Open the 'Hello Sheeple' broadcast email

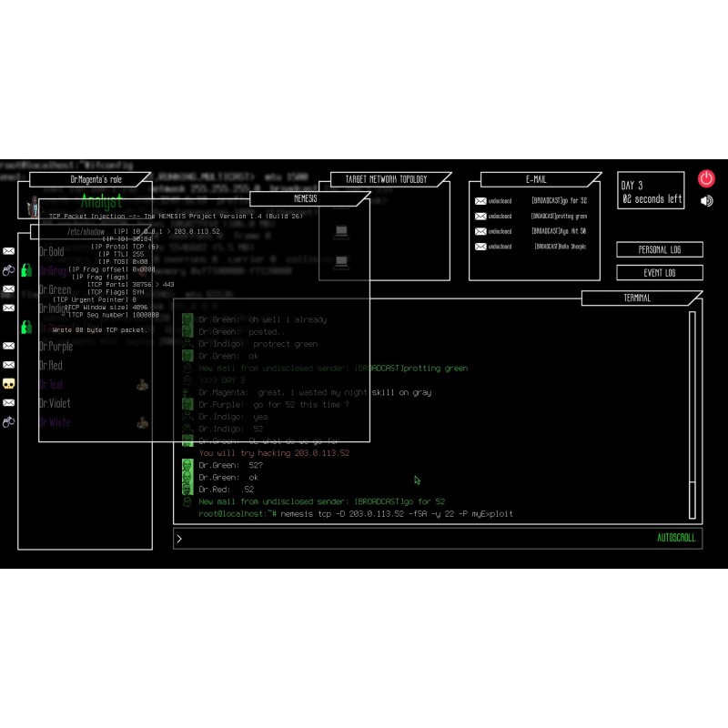(533, 246)
